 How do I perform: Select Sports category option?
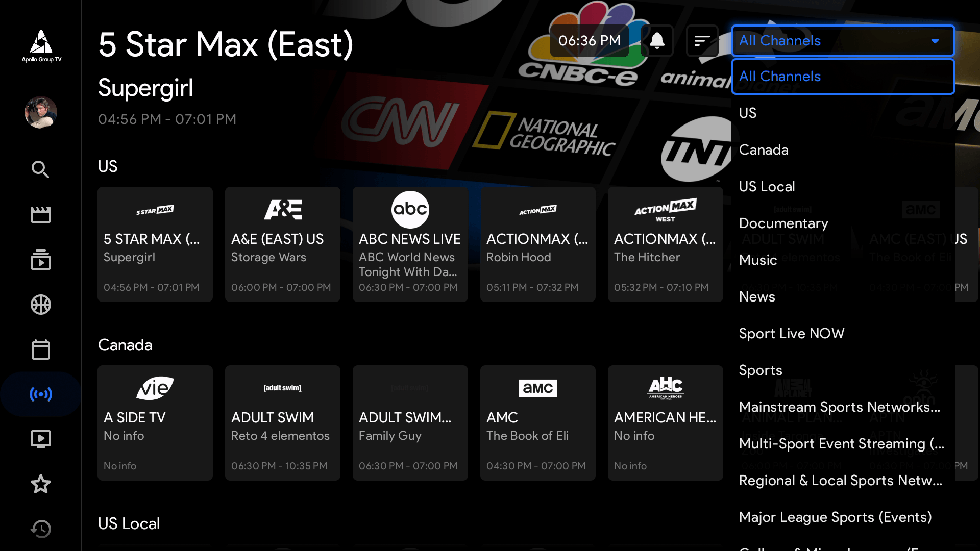843,370
